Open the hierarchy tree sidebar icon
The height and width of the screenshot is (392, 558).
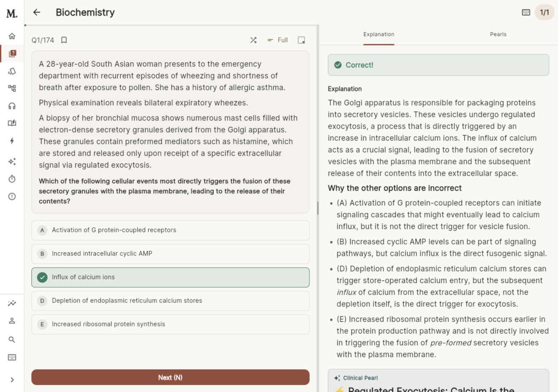click(12, 88)
